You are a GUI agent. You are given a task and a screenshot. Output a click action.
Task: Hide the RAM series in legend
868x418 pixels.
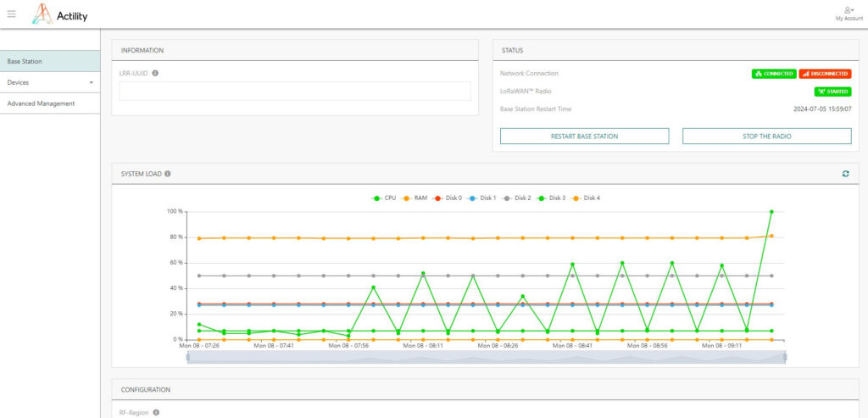coord(415,198)
